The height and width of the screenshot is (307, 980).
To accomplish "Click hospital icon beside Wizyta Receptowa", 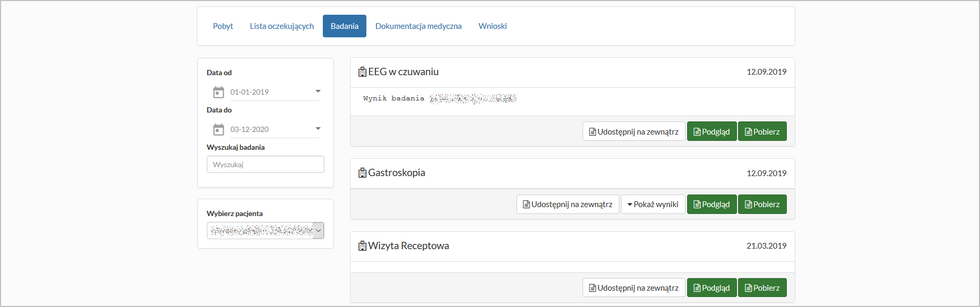I will (x=362, y=246).
